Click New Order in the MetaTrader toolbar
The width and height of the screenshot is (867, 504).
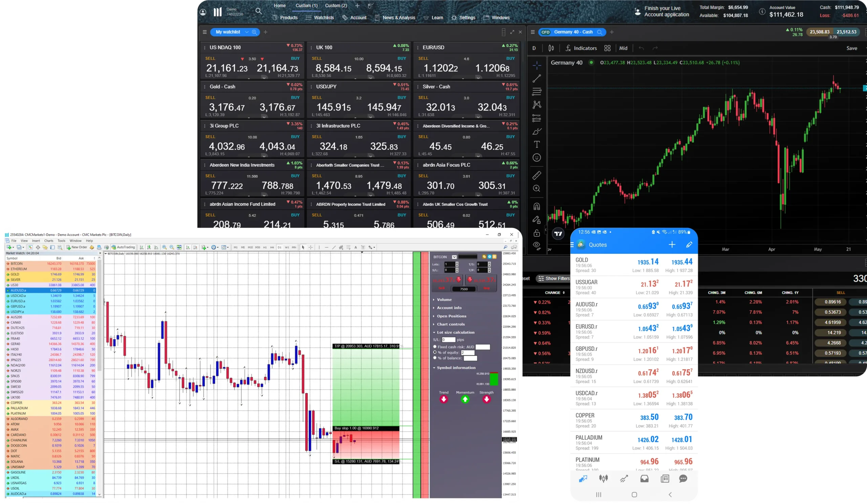click(x=77, y=247)
